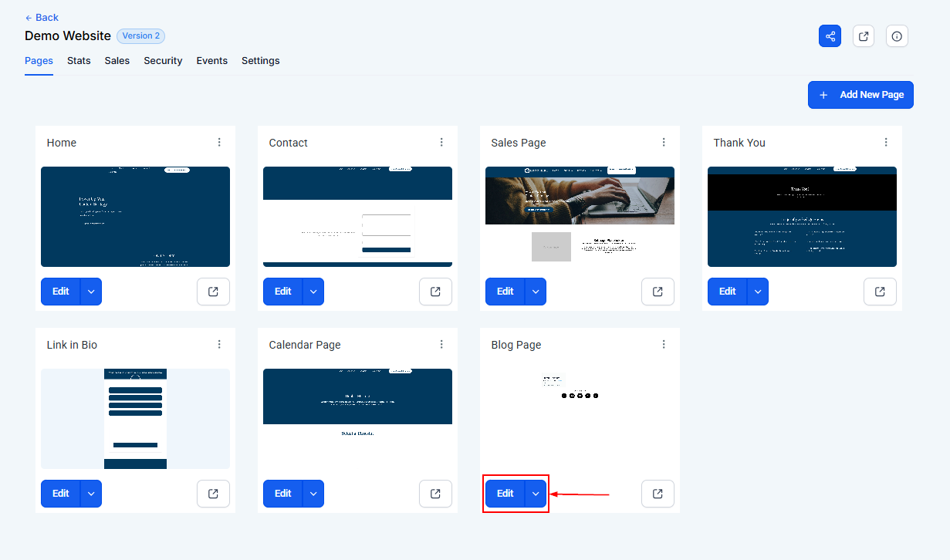Click the Add New Page button
This screenshot has width=950, height=560.
click(860, 95)
